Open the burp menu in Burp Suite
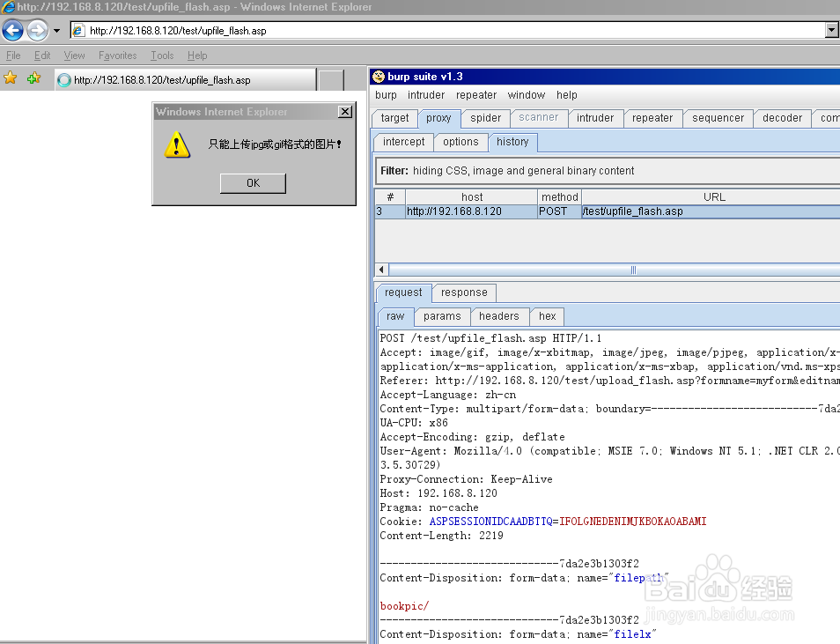This screenshot has height=644, width=840. [386, 95]
